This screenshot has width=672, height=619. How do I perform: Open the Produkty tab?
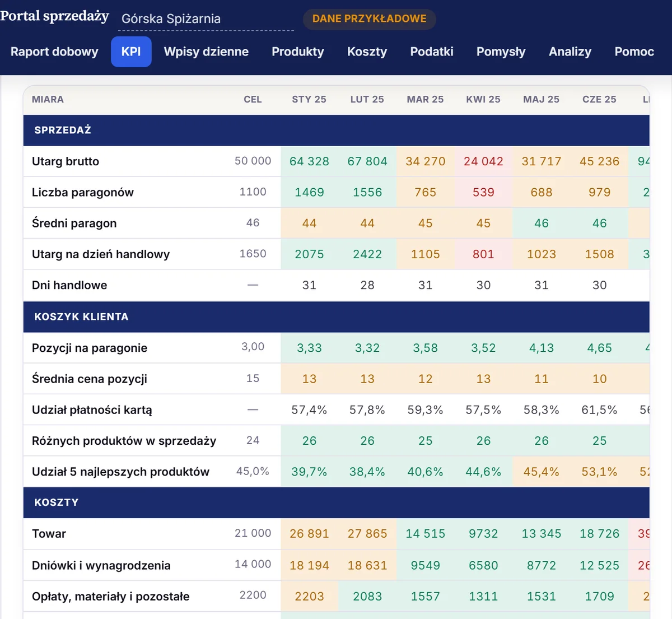pyautogui.click(x=298, y=52)
